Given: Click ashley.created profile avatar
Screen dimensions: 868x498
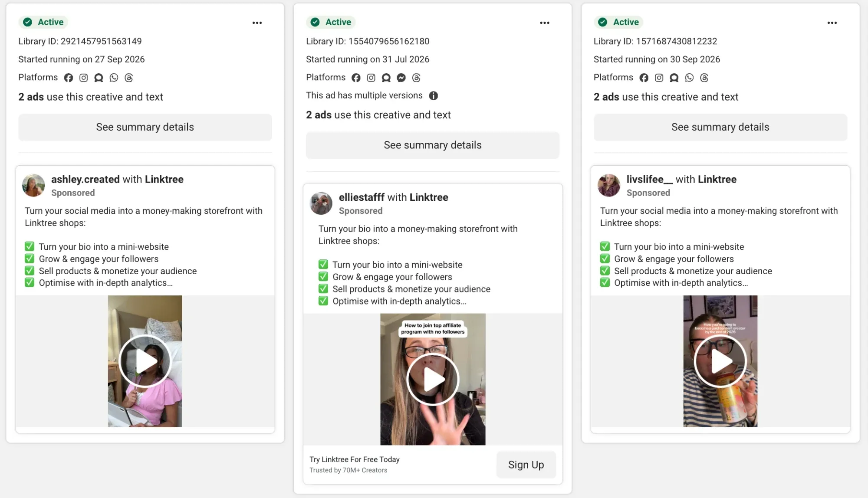Looking at the screenshot, I should pyautogui.click(x=33, y=186).
